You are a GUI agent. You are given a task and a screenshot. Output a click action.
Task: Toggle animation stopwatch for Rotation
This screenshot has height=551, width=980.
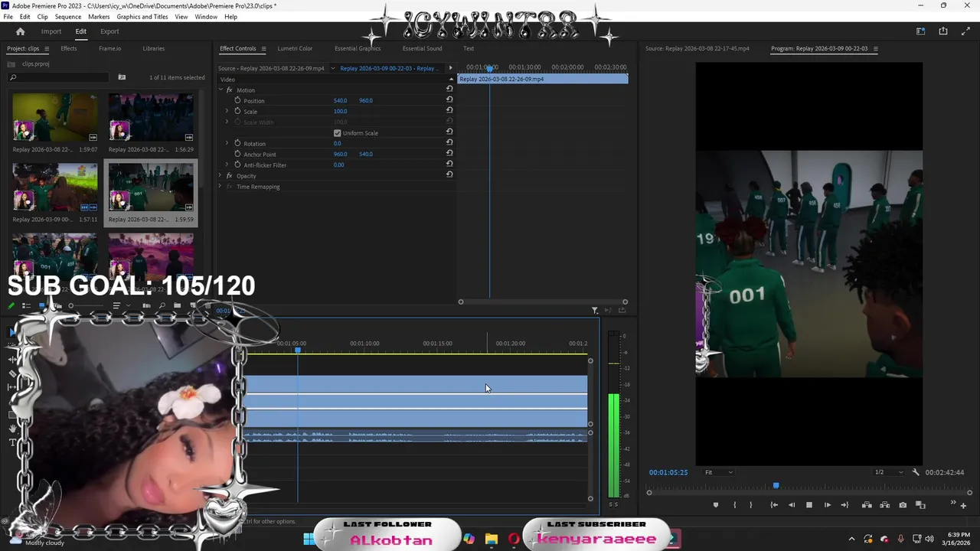[237, 143]
